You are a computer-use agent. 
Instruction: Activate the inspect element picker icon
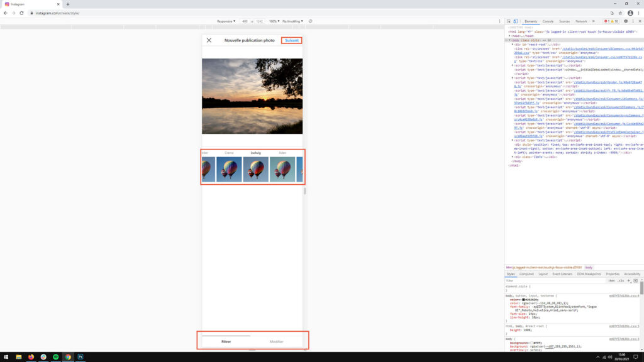(x=509, y=21)
